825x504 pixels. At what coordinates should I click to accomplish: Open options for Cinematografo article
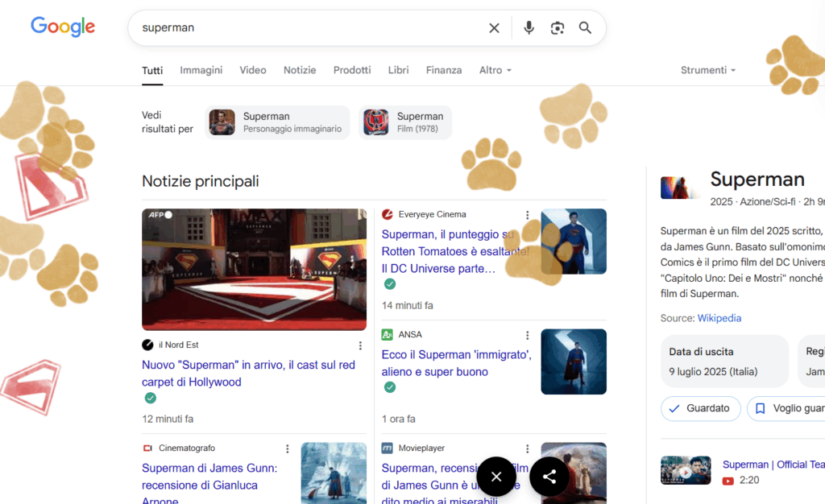pyautogui.click(x=288, y=448)
